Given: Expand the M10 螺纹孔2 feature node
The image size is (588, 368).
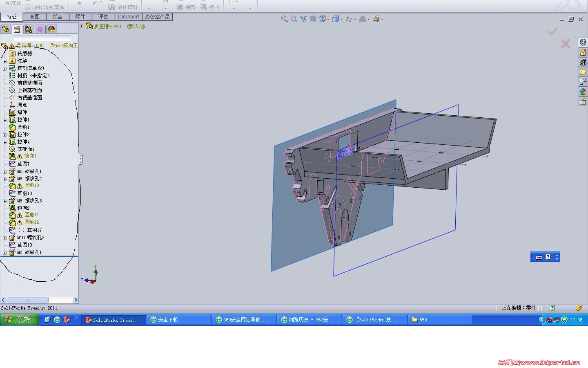Looking at the screenshot, I should [4, 238].
